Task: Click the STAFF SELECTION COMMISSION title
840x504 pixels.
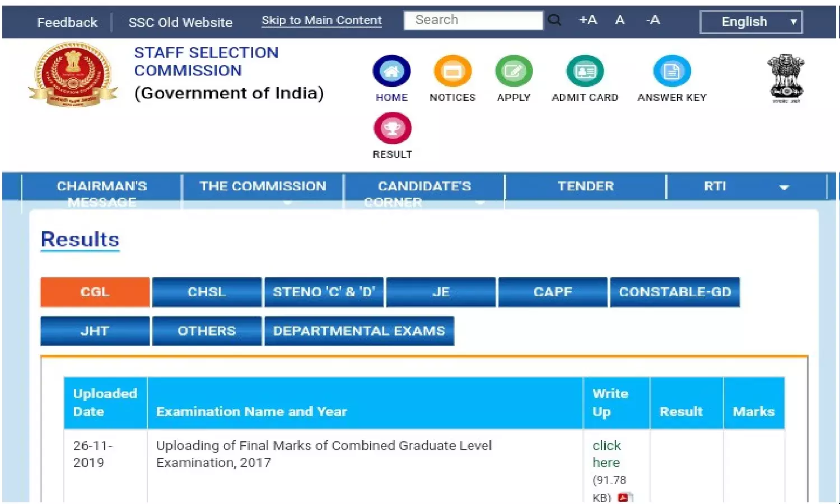Action: coord(206,61)
